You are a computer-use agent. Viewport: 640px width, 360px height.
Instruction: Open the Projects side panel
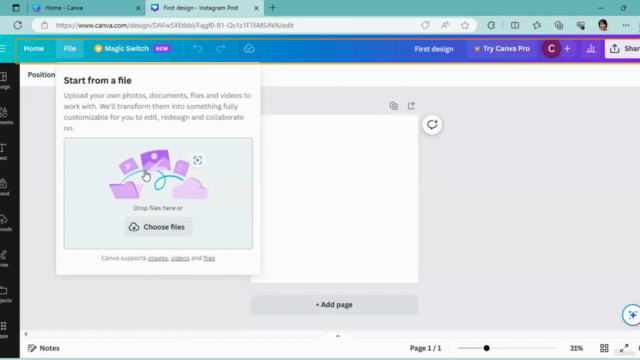point(4,294)
